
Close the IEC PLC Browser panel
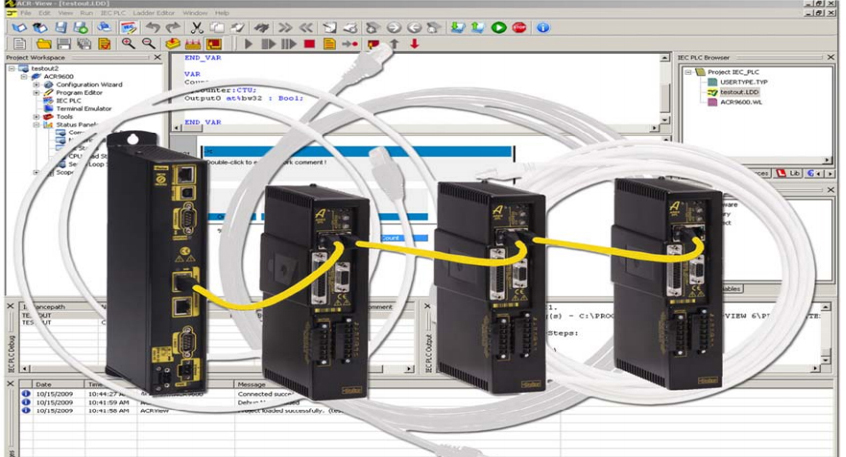pyautogui.click(x=830, y=57)
